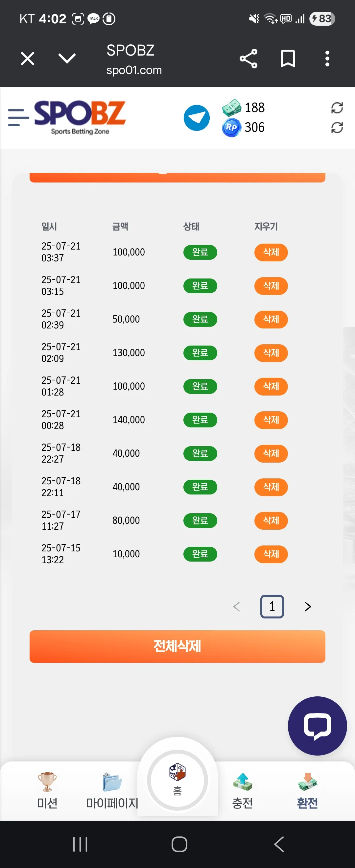Screen dimensions: 355x868
Task: Bookmark the page with the bookmark icon
Action: 288,59
